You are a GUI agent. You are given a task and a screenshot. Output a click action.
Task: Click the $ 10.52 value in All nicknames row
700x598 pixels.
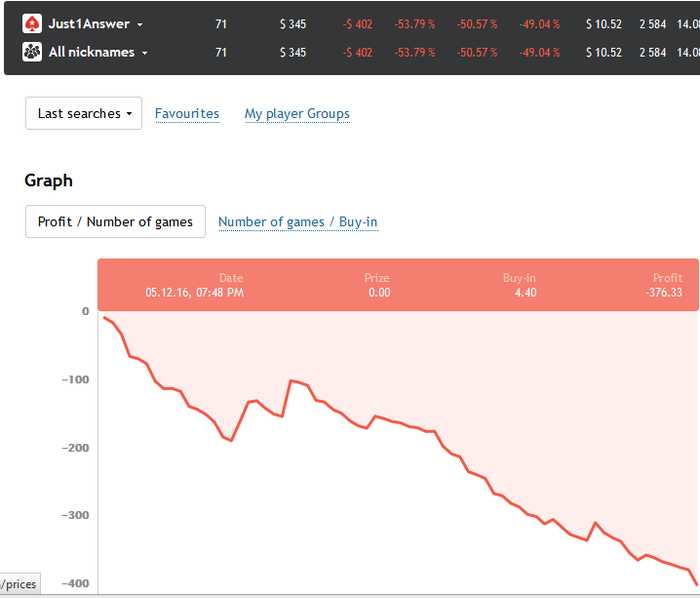tap(604, 52)
